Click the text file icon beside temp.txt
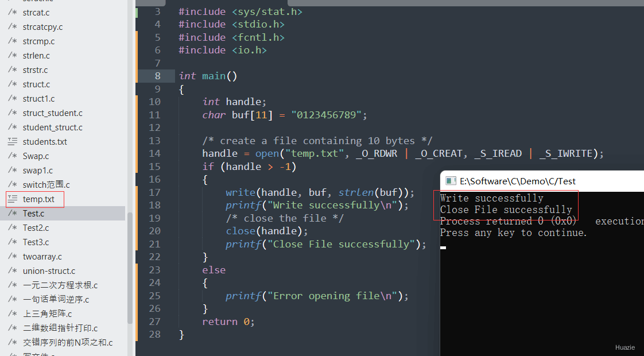644x356 pixels. (x=12, y=199)
